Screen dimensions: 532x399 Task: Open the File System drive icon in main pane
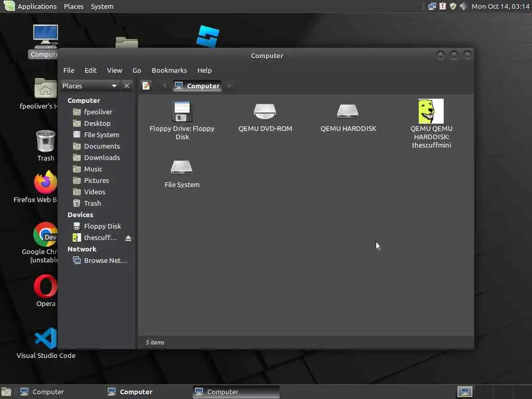181,167
